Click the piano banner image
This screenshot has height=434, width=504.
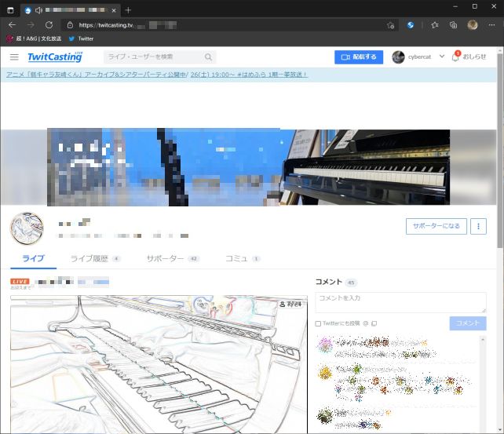point(248,167)
